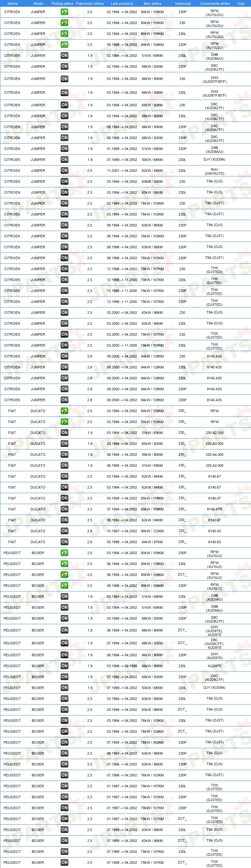Click ON icon in Citroen 02.1994 D8C (XUD9UTF) row
The image size is (251, 868).
coord(64,66)
